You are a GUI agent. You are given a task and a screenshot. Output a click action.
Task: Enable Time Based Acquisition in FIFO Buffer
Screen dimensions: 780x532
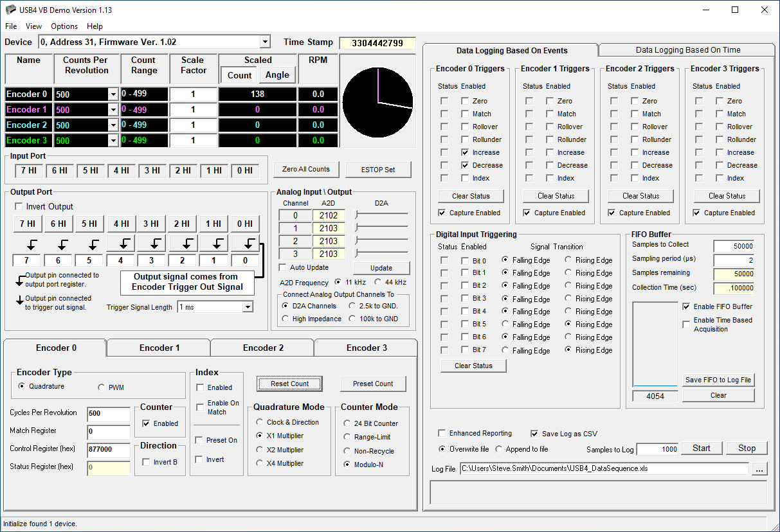[686, 324]
